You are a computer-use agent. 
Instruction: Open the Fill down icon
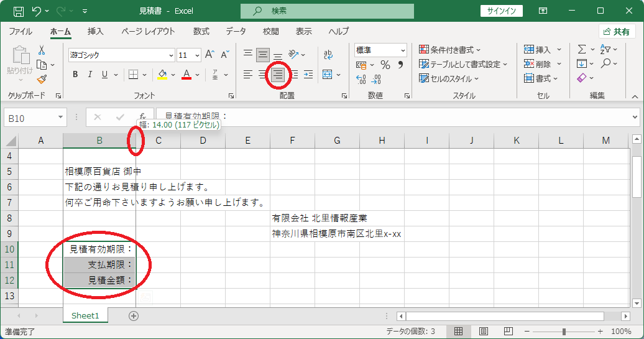click(582, 63)
